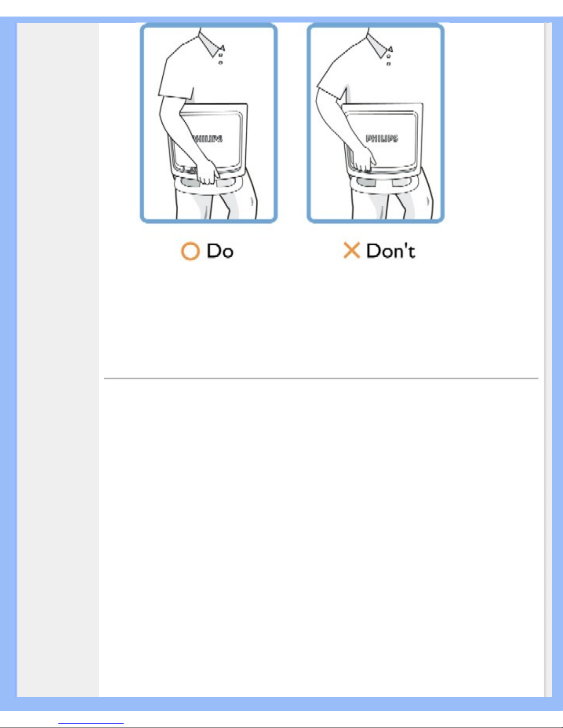Click the orange X Don't icon

tap(352, 251)
